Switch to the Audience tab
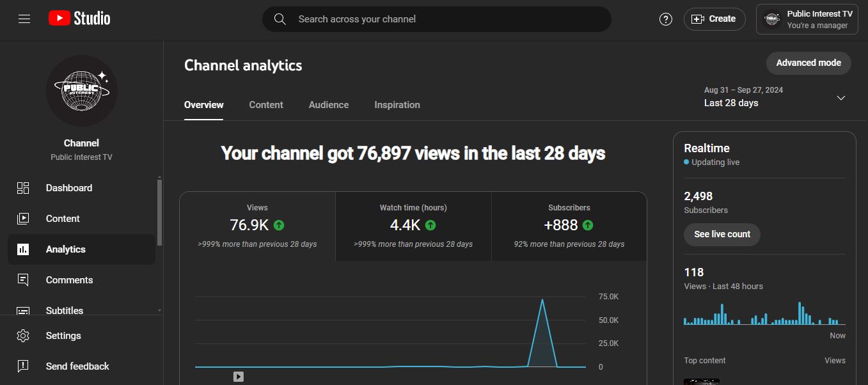 coord(328,105)
